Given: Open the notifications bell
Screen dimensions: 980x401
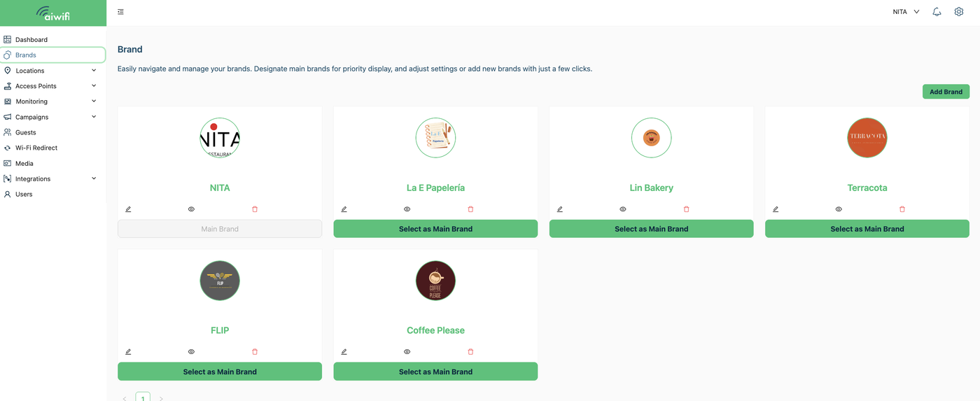Looking at the screenshot, I should pos(937,12).
